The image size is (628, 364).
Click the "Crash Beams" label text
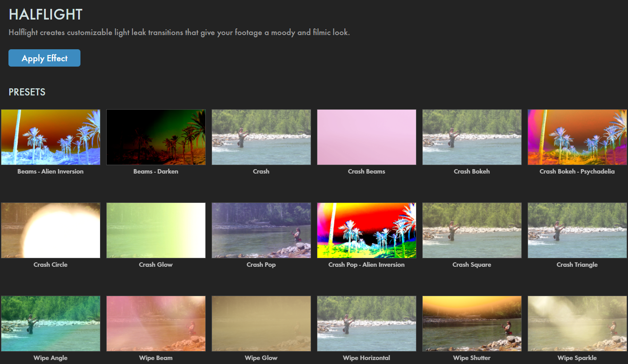click(x=367, y=171)
